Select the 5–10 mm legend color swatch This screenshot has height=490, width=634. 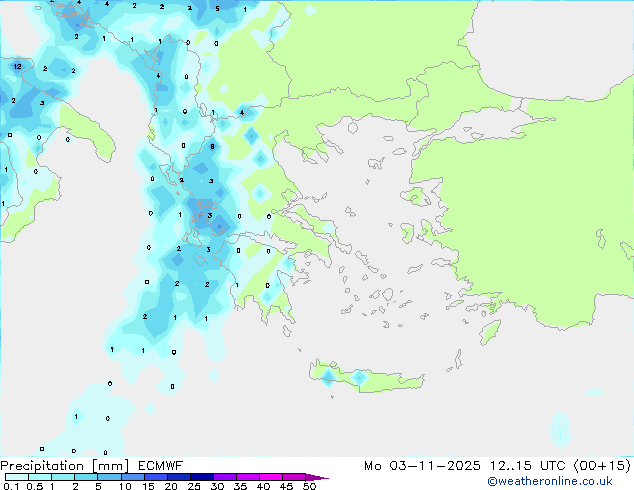[109, 477]
